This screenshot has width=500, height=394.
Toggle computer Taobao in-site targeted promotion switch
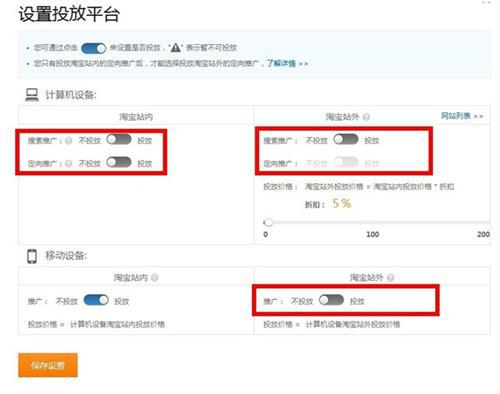click(119, 162)
